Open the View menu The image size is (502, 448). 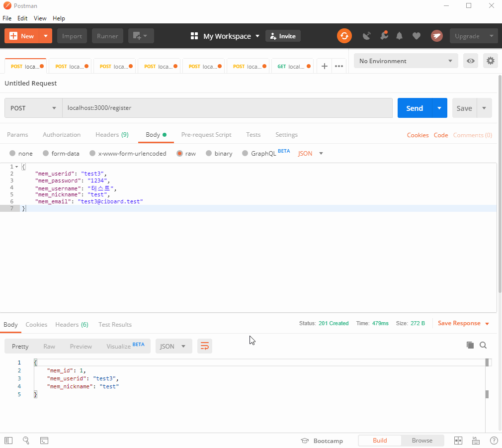[x=40, y=18]
